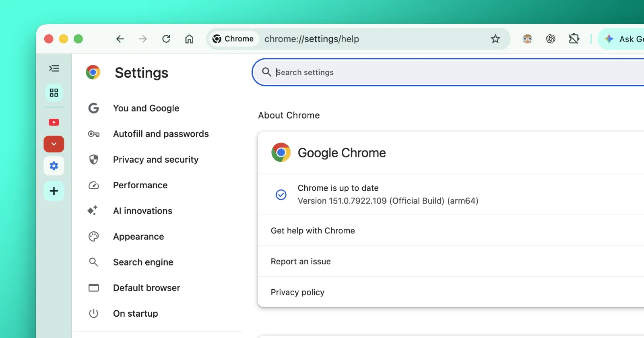Open the home page icon
644x338 pixels.
pos(189,39)
